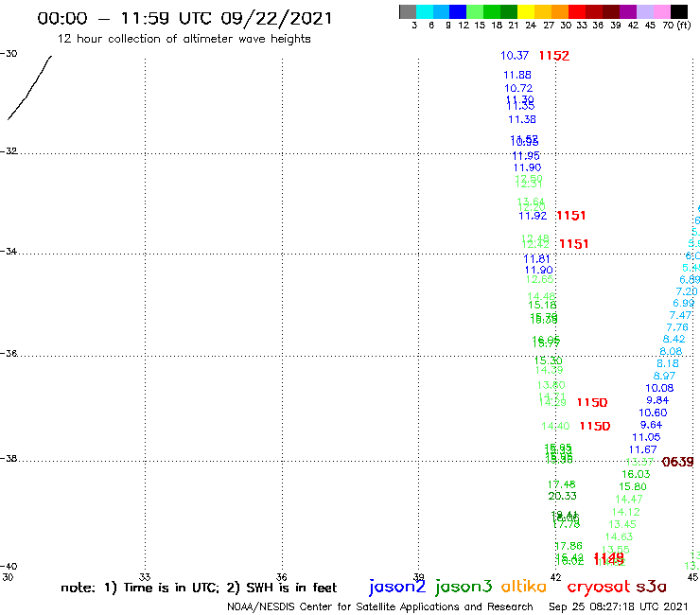This screenshot has height=615, width=700.
Task: Click the wave height value '7.47'
Action: [681, 316]
